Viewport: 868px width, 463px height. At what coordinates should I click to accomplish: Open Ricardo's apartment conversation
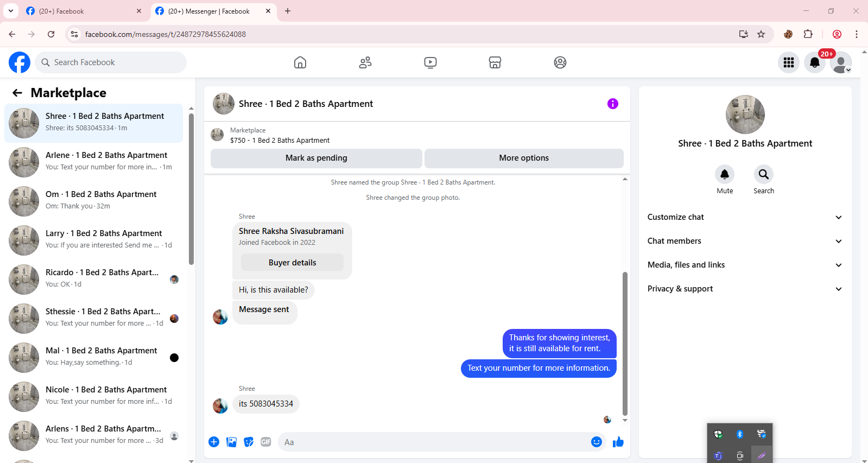point(94,280)
